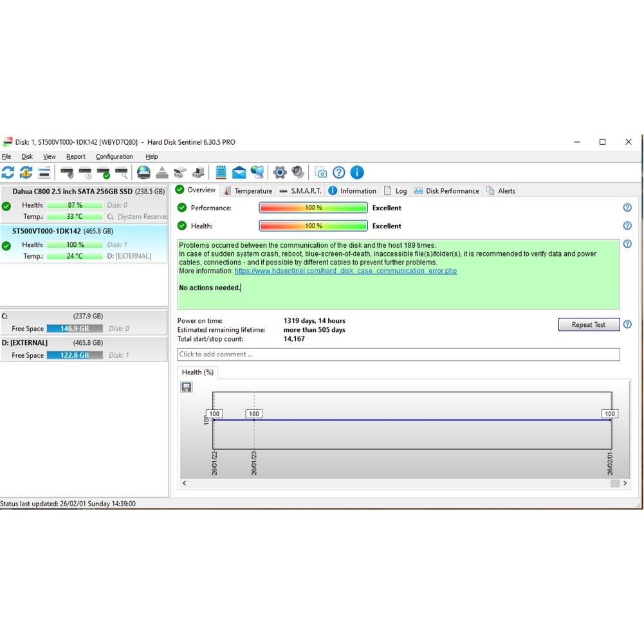Open the Configuration menu
Screen dimensions: 644x644
click(x=114, y=157)
